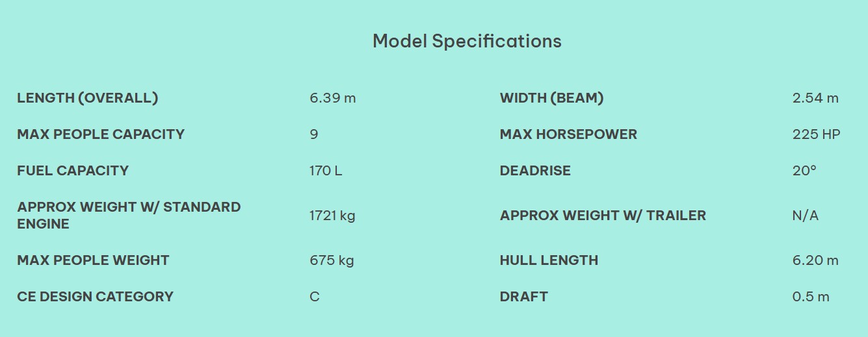Click the WIDTH (BEAM) label
The width and height of the screenshot is (868, 337).
(551, 98)
